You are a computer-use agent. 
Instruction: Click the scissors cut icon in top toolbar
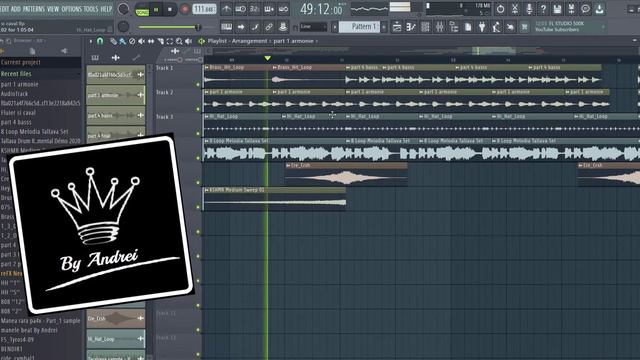coord(515,9)
